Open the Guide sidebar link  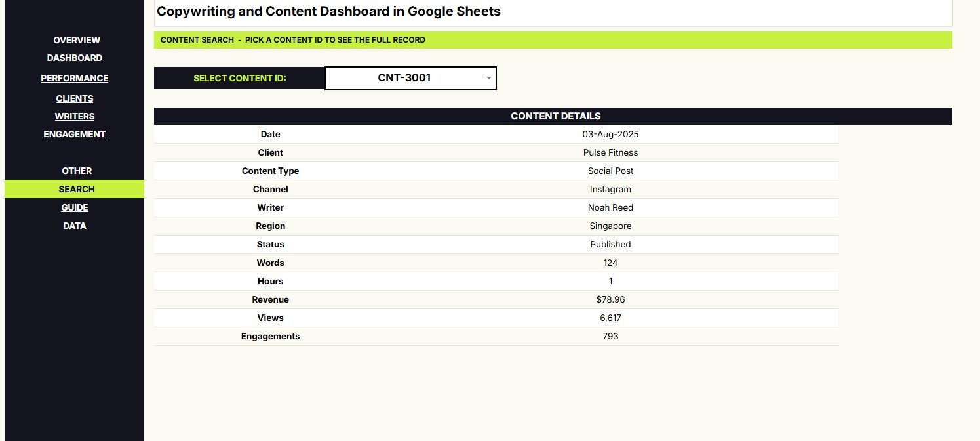tap(75, 207)
